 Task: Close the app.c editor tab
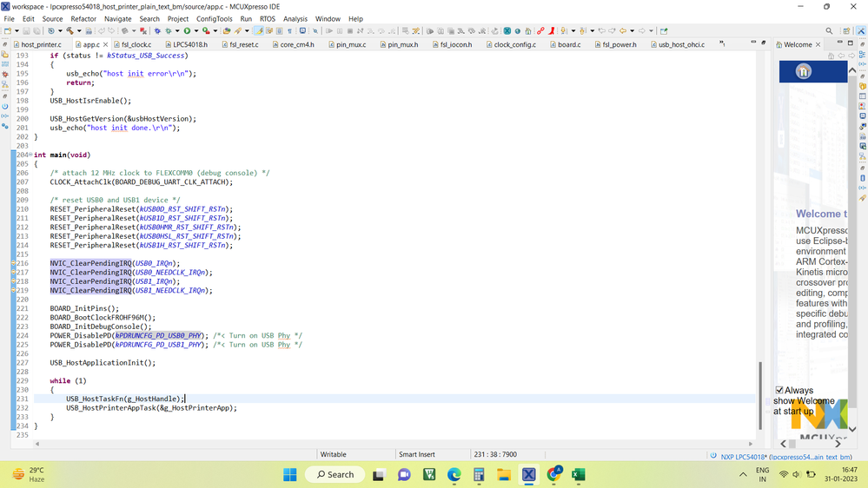coord(105,44)
